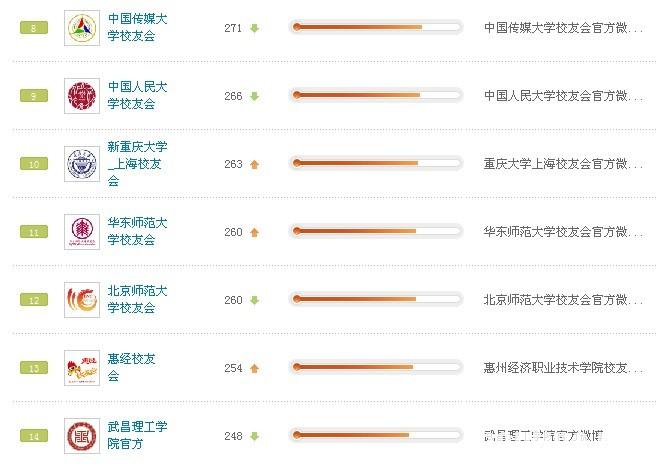Select the 华东师范大学校友会 avatar
Image resolution: width=656 pixels, height=464 pixels.
(82, 232)
